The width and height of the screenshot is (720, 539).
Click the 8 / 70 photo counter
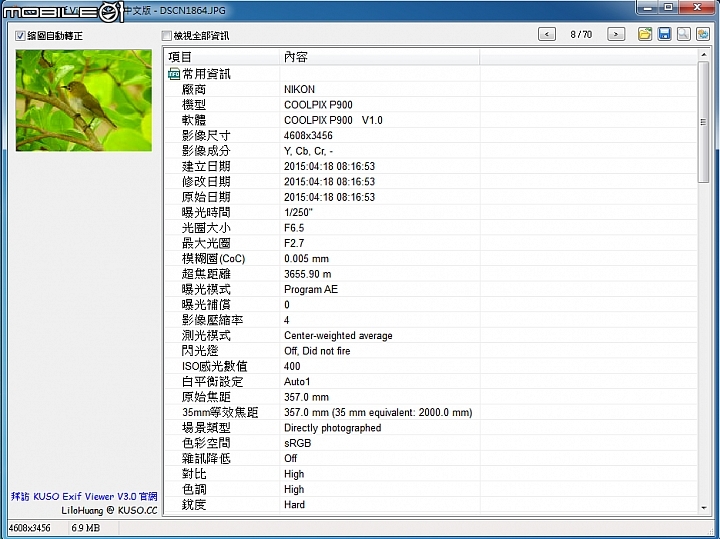tap(581, 34)
